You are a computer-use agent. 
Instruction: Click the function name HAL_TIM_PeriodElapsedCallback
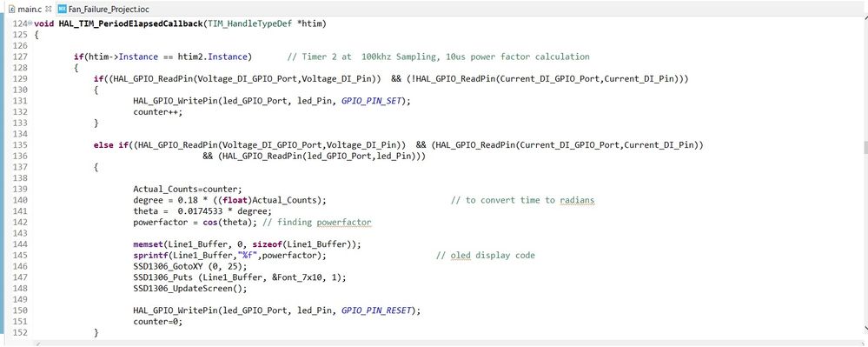(x=130, y=23)
